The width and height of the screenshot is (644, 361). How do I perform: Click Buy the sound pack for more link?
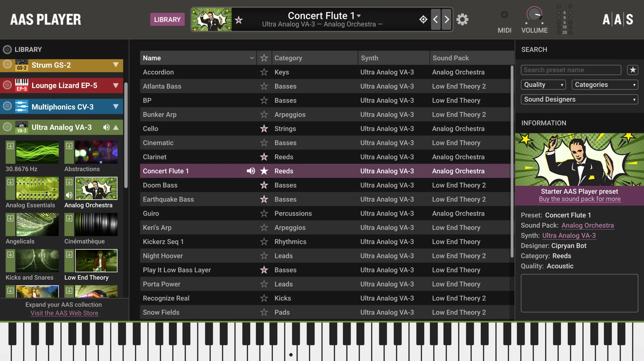click(x=580, y=199)
